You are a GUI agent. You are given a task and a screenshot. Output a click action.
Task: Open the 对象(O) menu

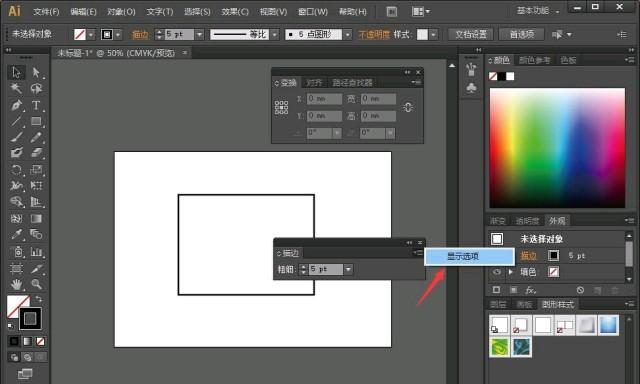pyautogui.click(x=121, y=12)
